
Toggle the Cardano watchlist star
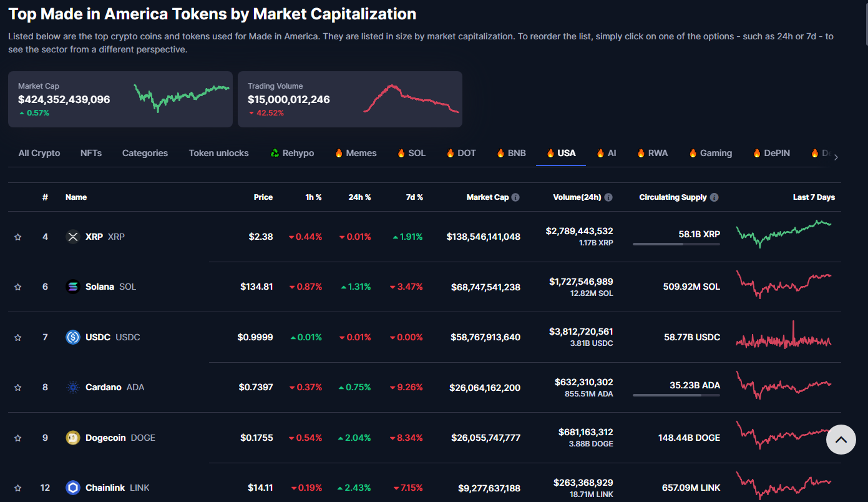point(17,387)
